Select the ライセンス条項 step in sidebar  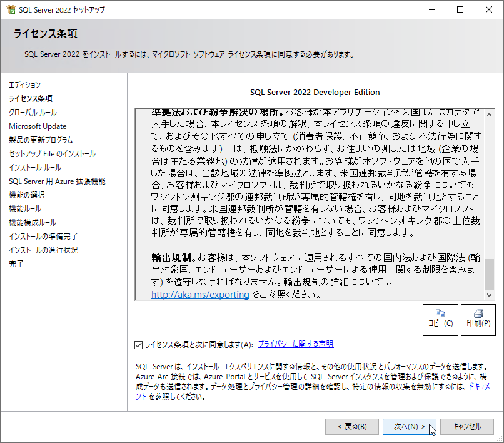31,98
